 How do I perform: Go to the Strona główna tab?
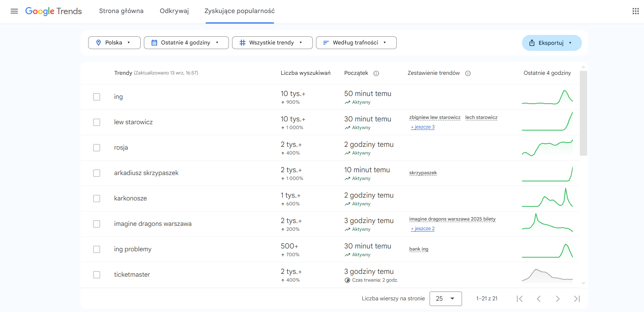(121, 11)
